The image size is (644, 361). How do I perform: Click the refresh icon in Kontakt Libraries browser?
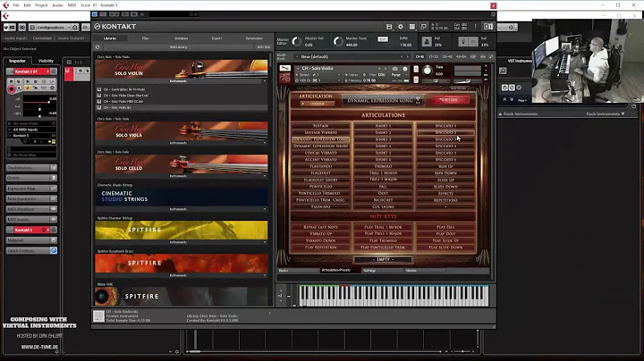click(97, 47)
